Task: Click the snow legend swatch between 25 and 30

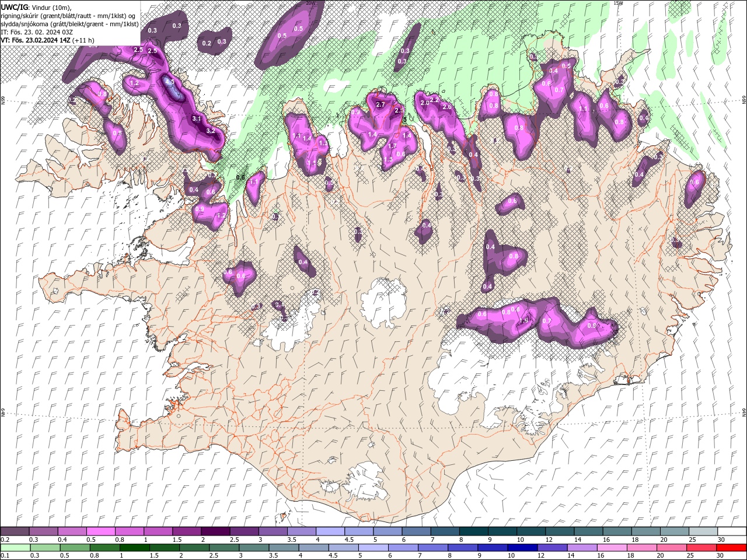Action: coord(703,531)
